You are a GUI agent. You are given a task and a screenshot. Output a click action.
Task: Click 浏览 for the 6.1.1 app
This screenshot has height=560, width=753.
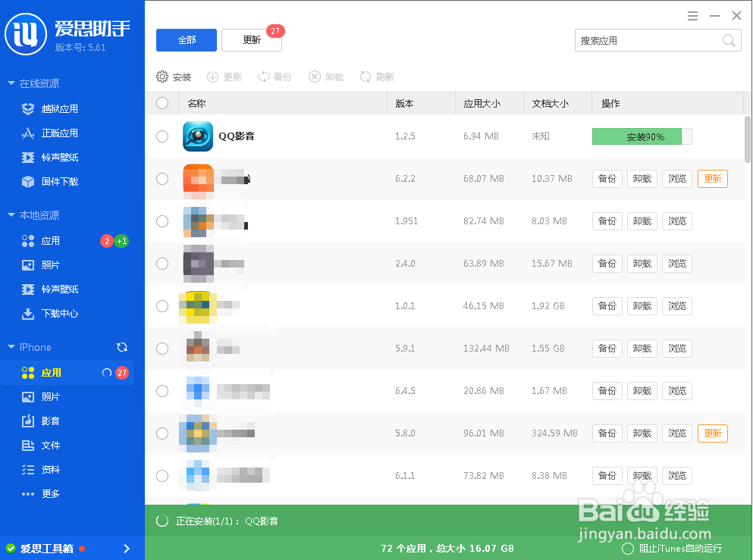tap(677, 476)
